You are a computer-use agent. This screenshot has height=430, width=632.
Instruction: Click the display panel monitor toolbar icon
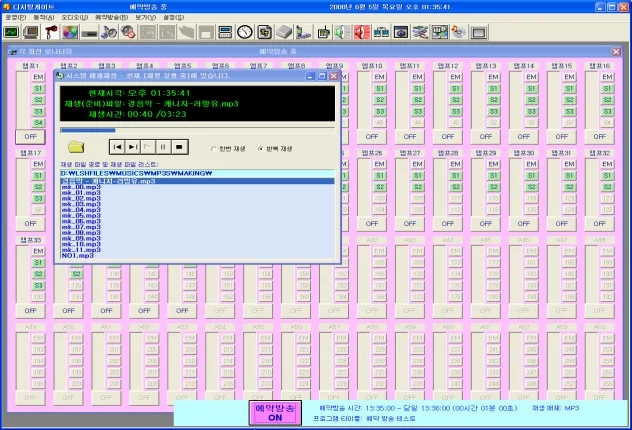(x=440, y=32)
